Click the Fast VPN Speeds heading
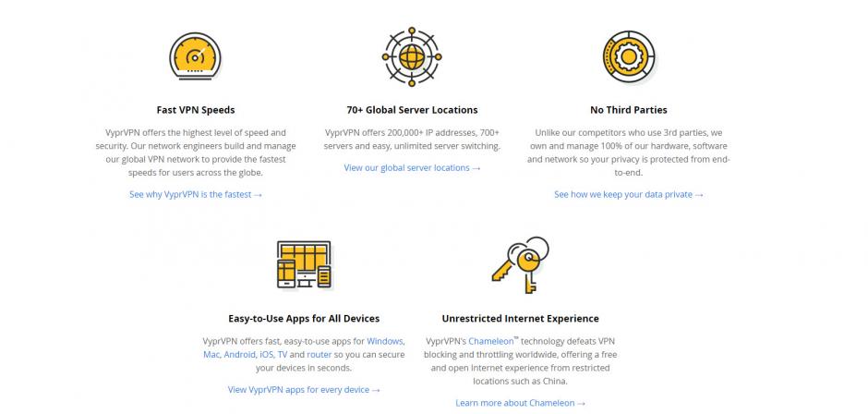 tap(196, 110)
